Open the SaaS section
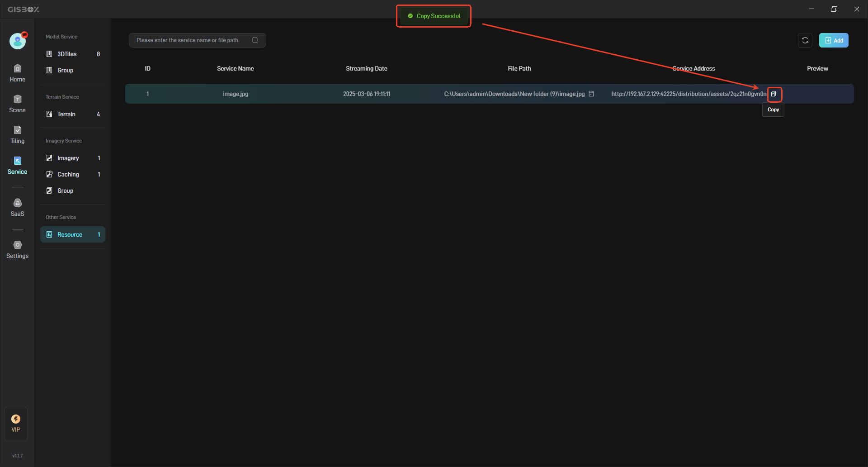868x467 pixels. coord(17,207)
